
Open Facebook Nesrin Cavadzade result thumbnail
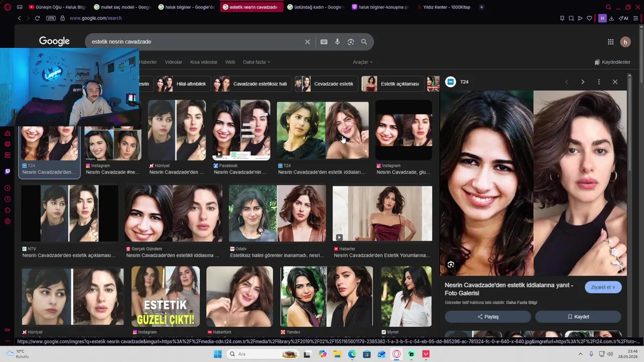(x=241, y=130)
